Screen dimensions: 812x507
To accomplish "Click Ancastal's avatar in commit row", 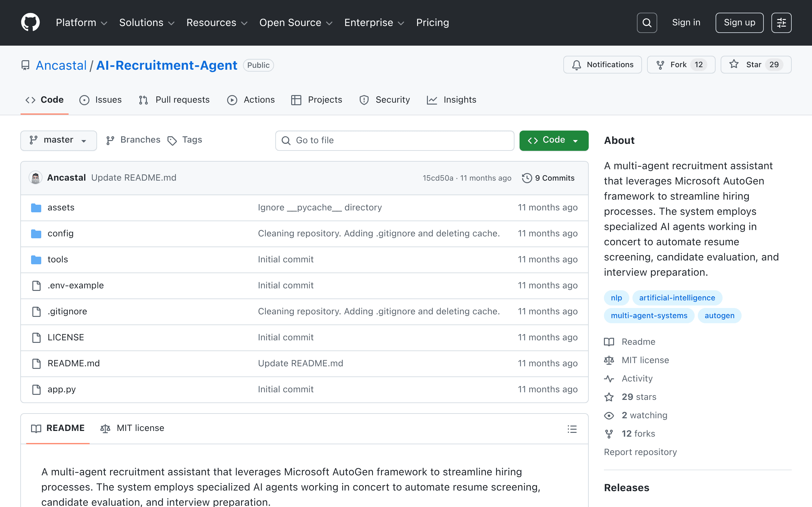I will tap(36, 178).
